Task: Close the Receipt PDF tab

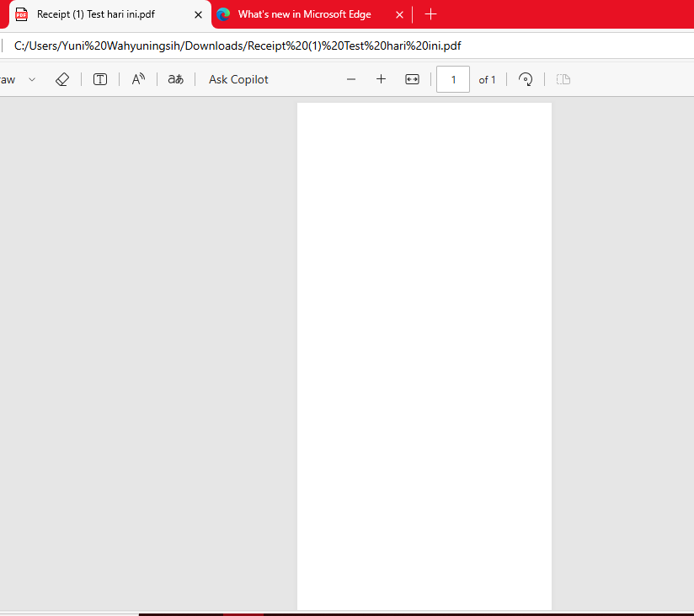Action: point(198,15)
